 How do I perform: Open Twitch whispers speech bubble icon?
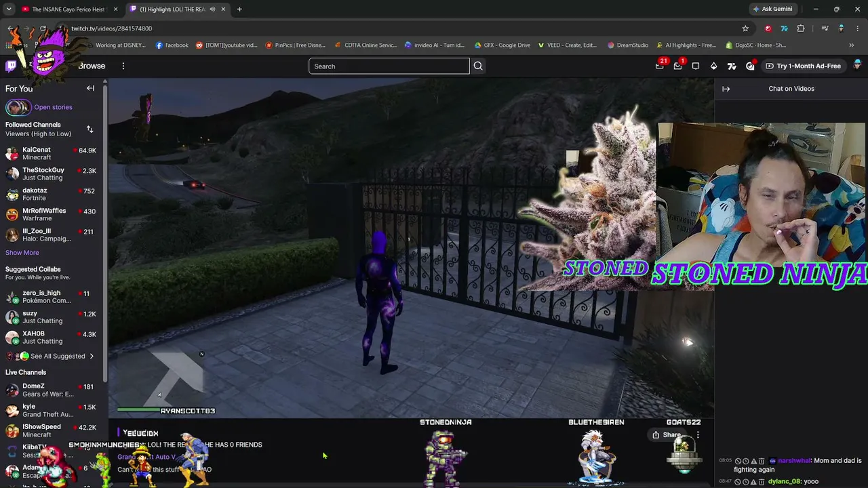[696, 66]
